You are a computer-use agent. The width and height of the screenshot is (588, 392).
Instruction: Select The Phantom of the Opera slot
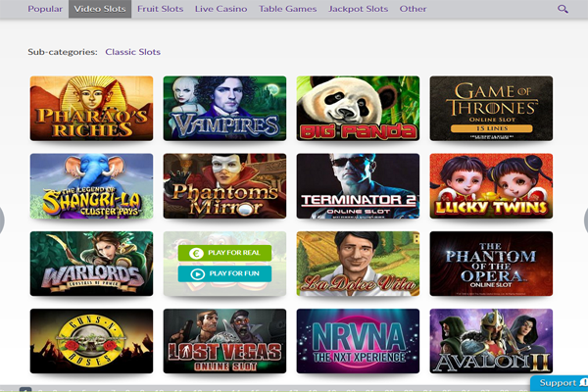click(x=491, y=264)
